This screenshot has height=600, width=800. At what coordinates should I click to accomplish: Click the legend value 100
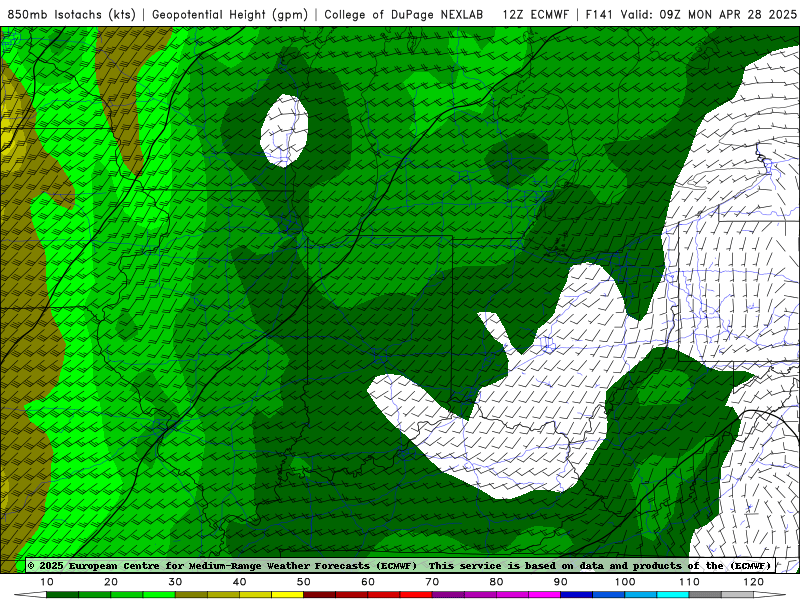[x=625, y=582]
